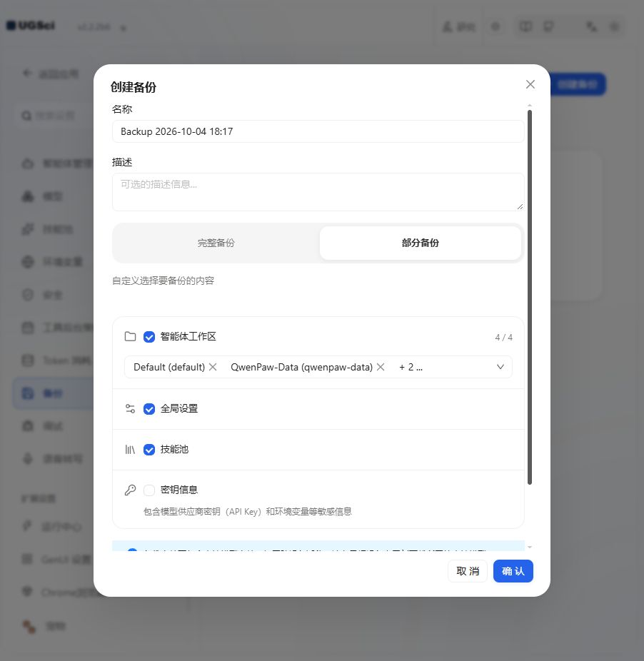Viewport: 644px width, 661px height.
Task: Click the 4 / 4 workspace count
Action: pos(503,337)
